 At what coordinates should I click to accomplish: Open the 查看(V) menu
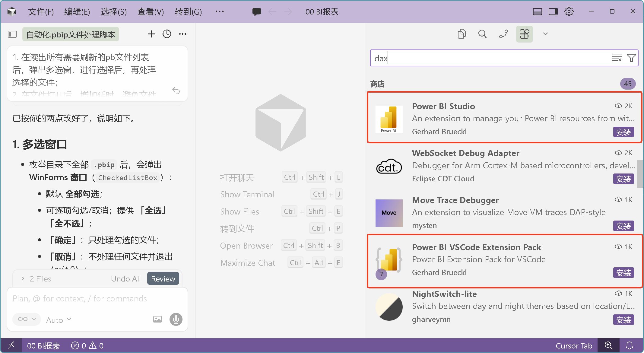(x=151, y=12)
